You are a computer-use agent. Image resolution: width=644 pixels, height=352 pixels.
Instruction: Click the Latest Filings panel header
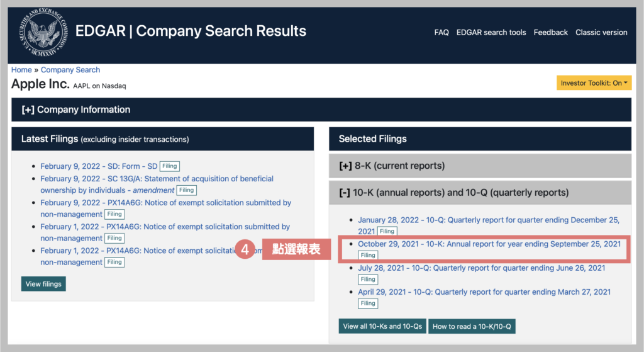point(163,139)
